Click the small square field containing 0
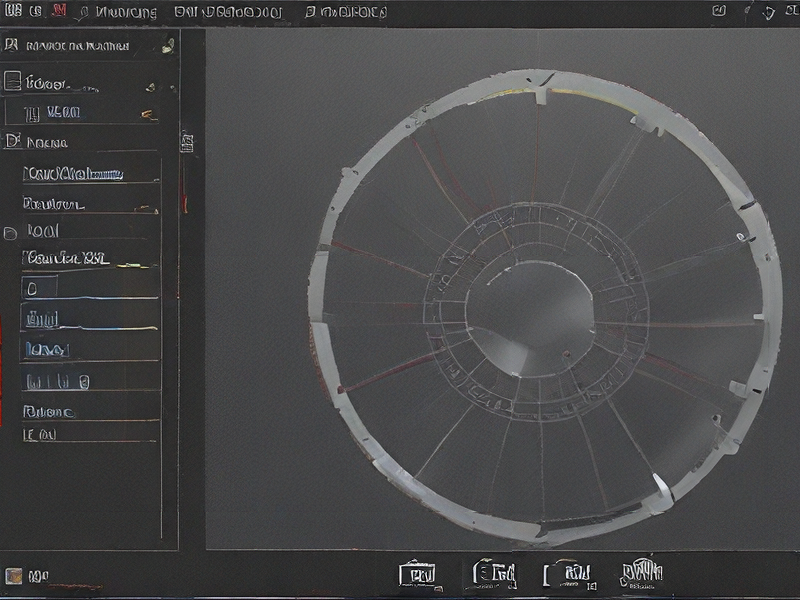 click(x=39, y=287)
